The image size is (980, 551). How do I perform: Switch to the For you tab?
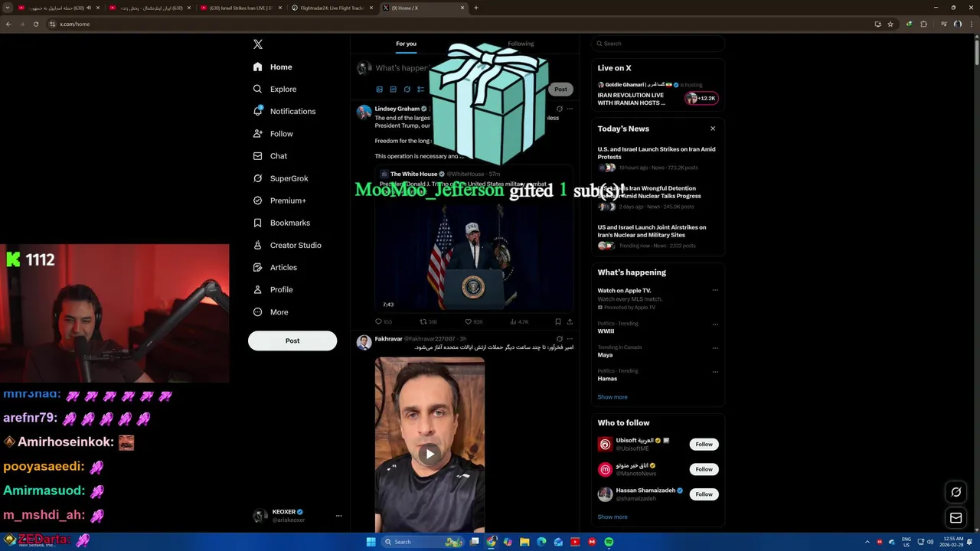406,44
